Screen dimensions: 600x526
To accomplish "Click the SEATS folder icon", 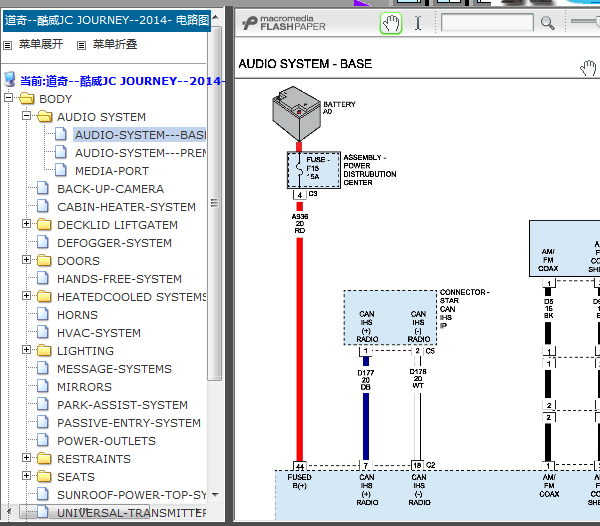I will (44, 476).
